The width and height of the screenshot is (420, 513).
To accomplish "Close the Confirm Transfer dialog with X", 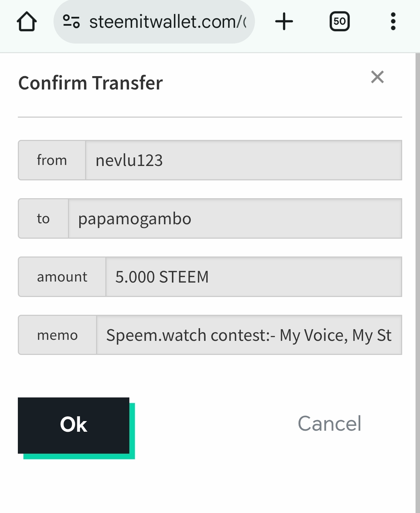I will click(377, 77).
